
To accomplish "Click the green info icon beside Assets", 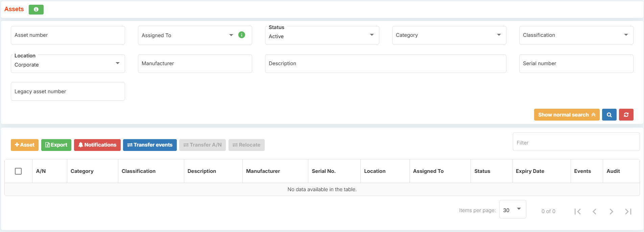I will coord(36,9).
